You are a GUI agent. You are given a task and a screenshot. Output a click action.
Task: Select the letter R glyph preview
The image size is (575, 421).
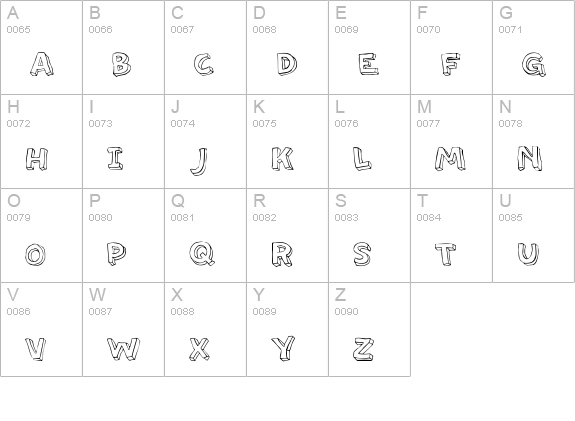tap(282, 254)
